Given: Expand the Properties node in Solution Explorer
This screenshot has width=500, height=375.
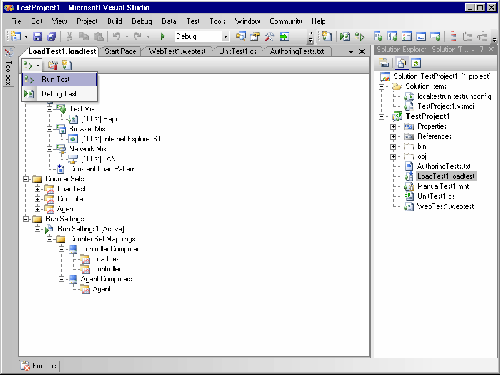Looking at the screenshot, I should point(393,127).
